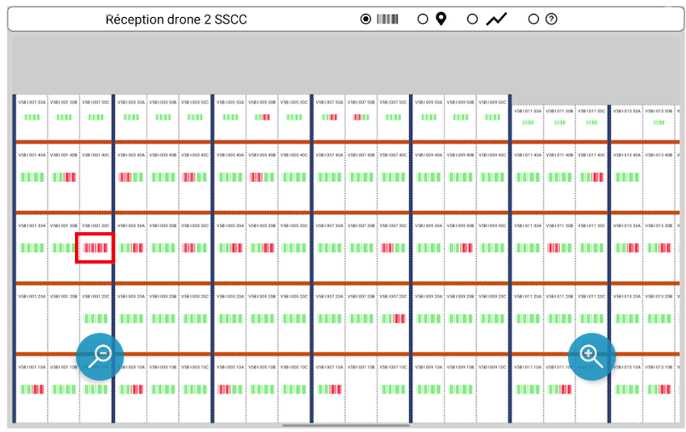Click the red-outlined VSB1001 30C cell
Image resolution: width=686 pixels, height=432 pixels.
96,246
